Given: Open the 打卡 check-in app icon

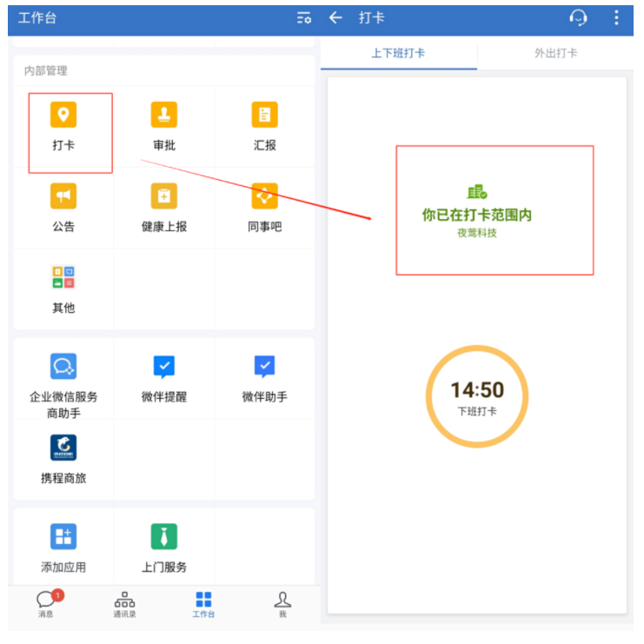Looking at the screenshot, I should (x=63, y=115).
